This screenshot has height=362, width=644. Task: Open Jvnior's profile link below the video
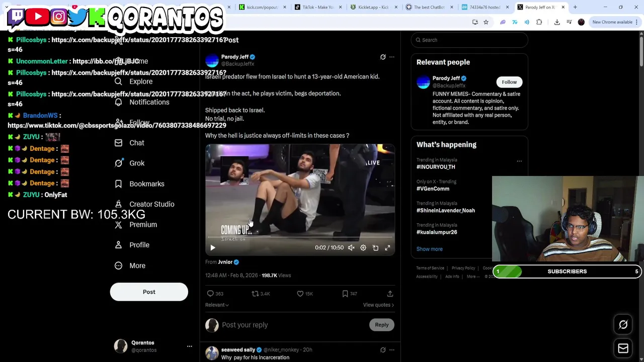[225, 262]
